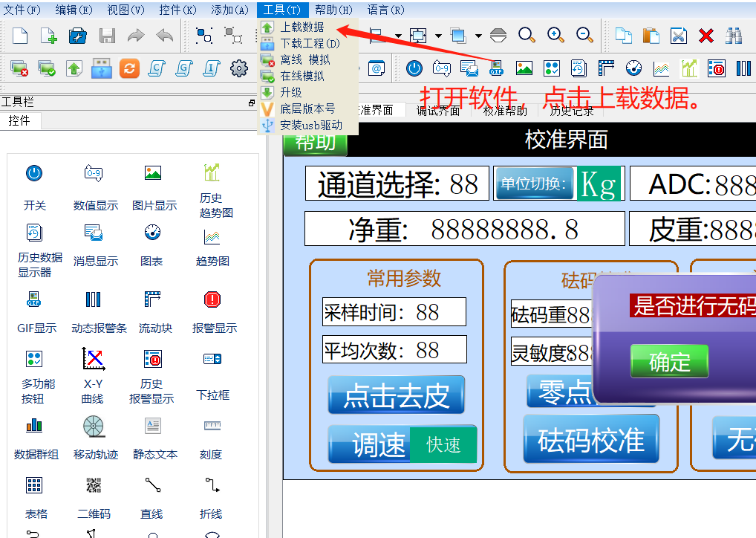
Task: Switch to the 调试界面 page tab
Action: point(438,111)
